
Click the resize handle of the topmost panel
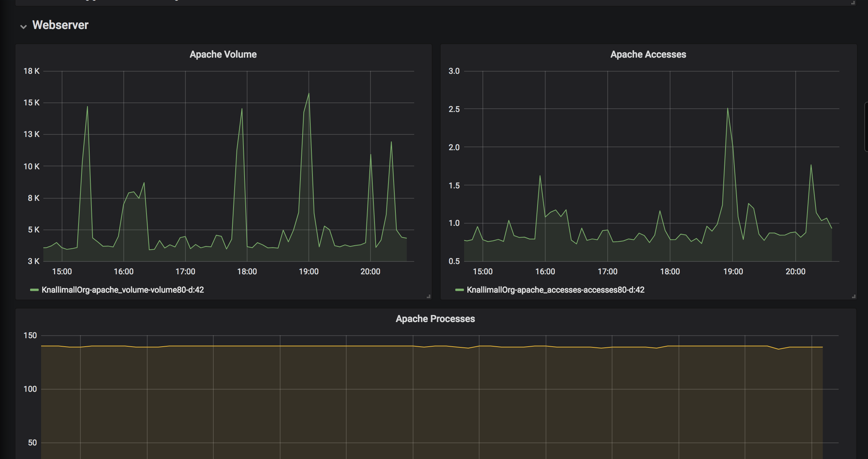point(853,3)
